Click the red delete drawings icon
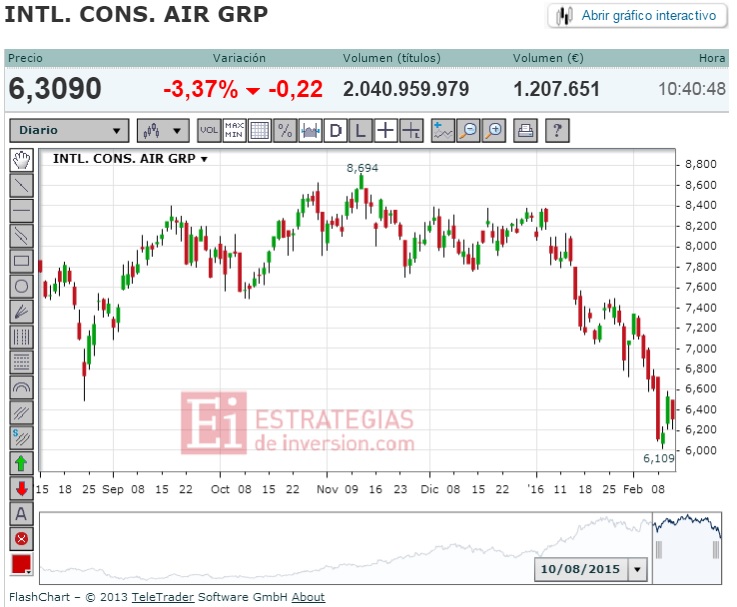The width and height of the screenshot is (737, 607). (21, 539)
